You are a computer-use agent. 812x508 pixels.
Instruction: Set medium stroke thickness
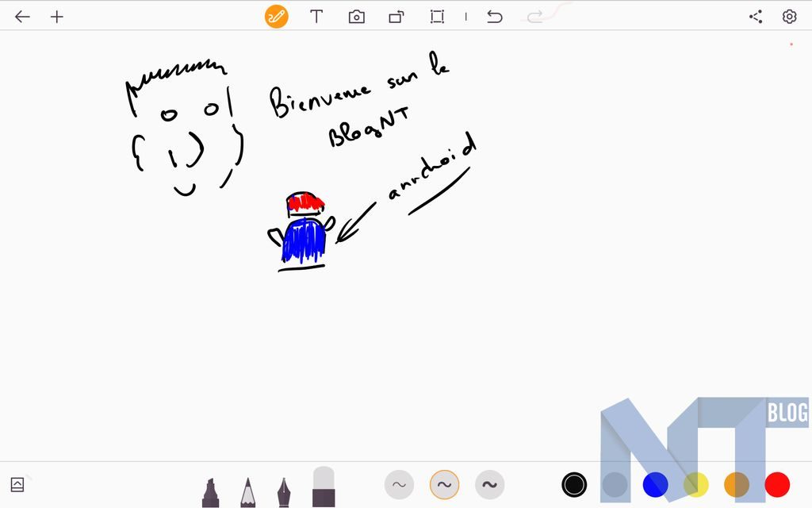pos(444,485)
